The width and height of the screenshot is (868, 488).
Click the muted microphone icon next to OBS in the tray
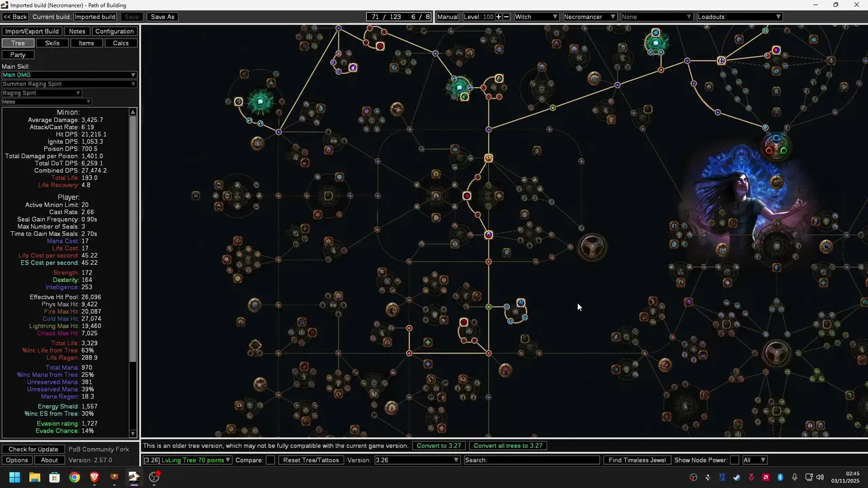point(708,477)
